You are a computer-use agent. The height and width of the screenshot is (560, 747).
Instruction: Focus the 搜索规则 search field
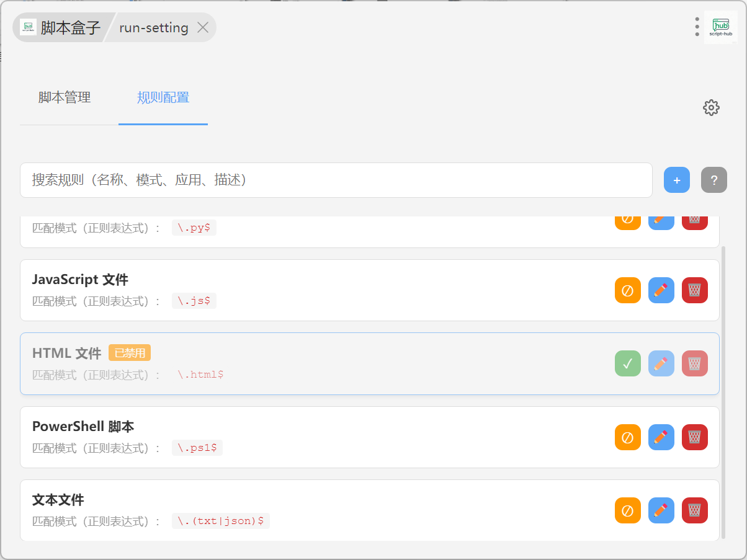click(336, 180)
